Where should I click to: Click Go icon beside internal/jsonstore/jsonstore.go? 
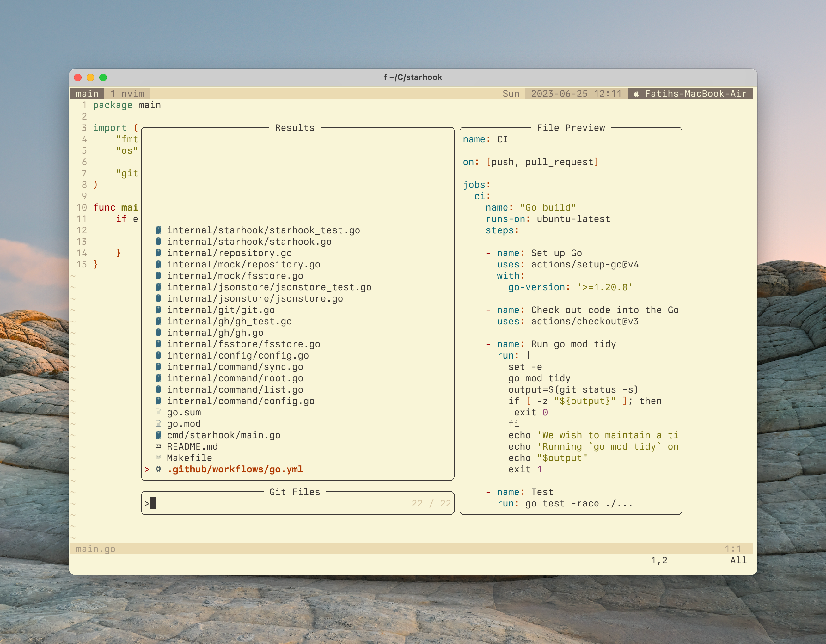(x=158, y=298)
